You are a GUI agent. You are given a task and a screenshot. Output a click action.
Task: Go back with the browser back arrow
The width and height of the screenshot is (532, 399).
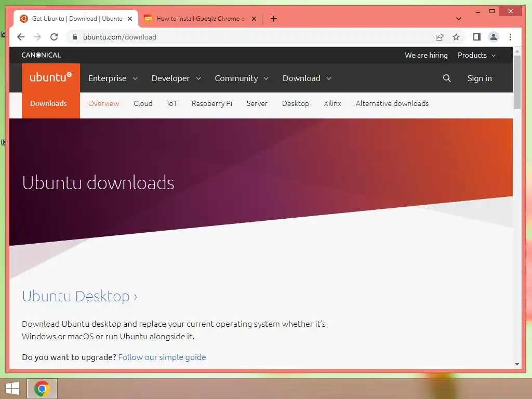click(21, 37)
